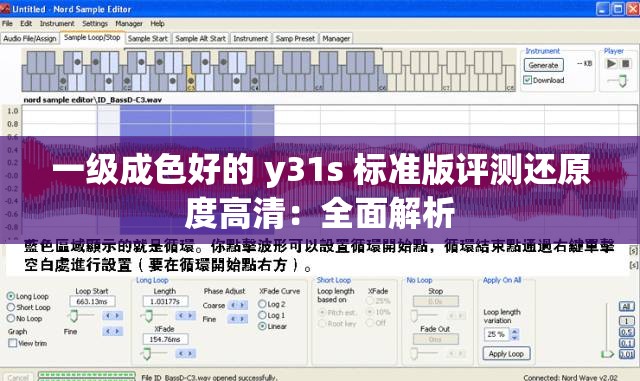Open the Help menu

[x=157, y=24]
